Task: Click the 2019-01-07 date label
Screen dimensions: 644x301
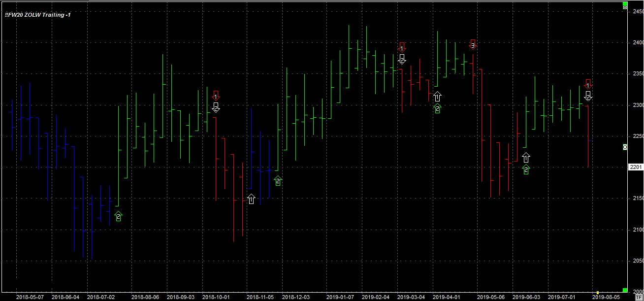Action: point(340,297)
